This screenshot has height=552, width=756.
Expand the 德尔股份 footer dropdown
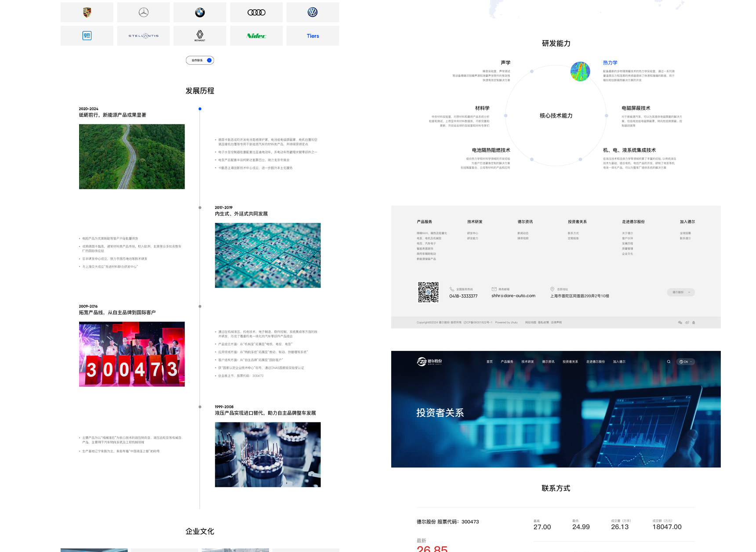tap(681, 292)
